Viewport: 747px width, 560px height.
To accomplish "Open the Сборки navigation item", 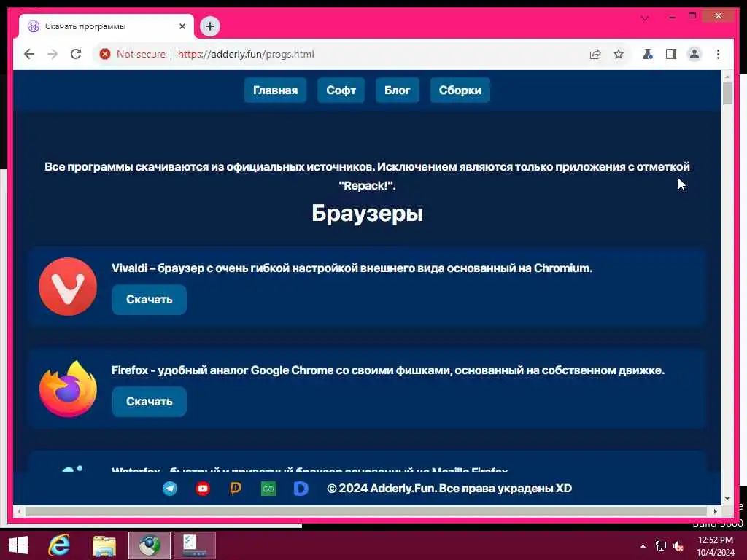I will click(x=460, y=90).
